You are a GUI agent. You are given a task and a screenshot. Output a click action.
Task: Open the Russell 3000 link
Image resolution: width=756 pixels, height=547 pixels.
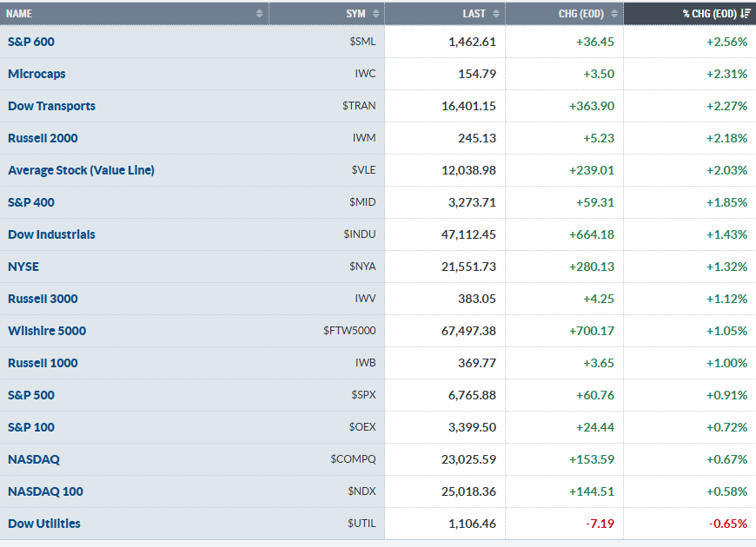tap(43, 299)
